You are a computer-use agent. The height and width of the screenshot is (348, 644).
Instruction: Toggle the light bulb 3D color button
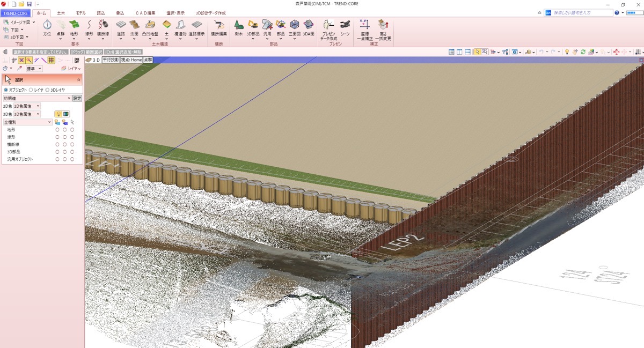coord(58,114)
